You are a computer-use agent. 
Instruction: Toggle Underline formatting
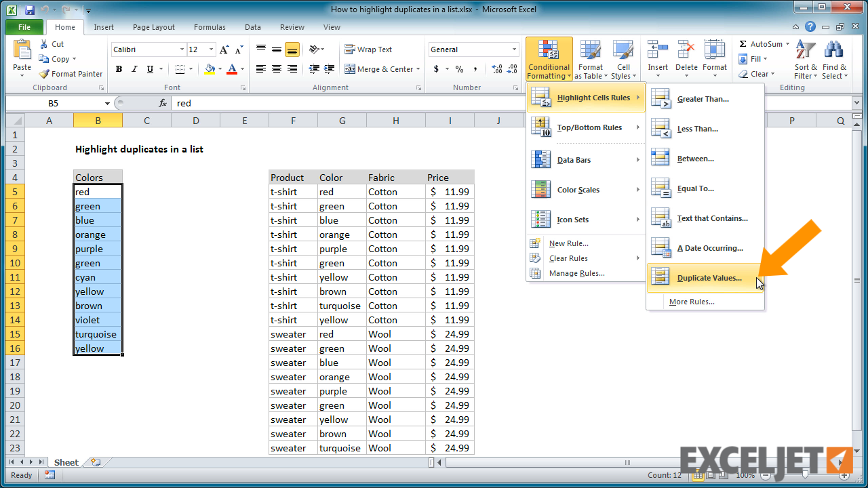click(x=150, y=69)
